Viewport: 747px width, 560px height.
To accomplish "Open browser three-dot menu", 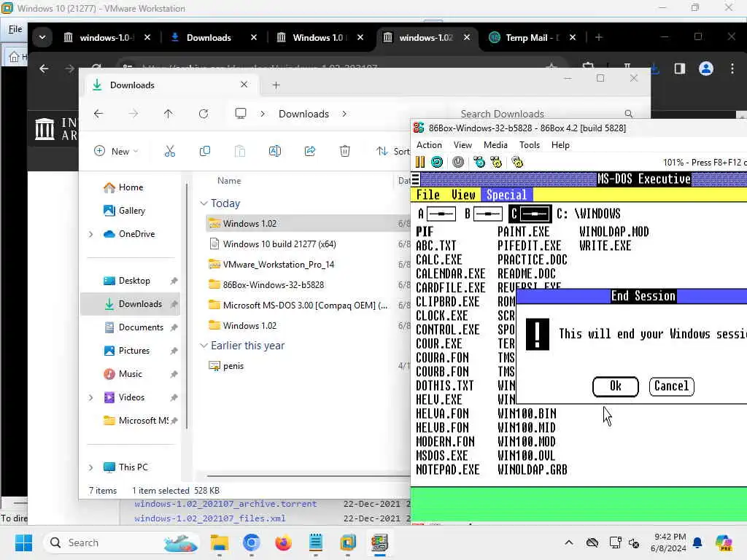I will tap(732, 69).
